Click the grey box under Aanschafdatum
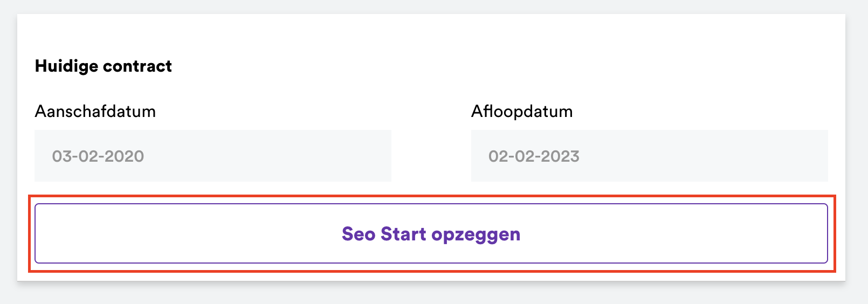Viewport: 868px width, 304px height. tap(212, 156)
